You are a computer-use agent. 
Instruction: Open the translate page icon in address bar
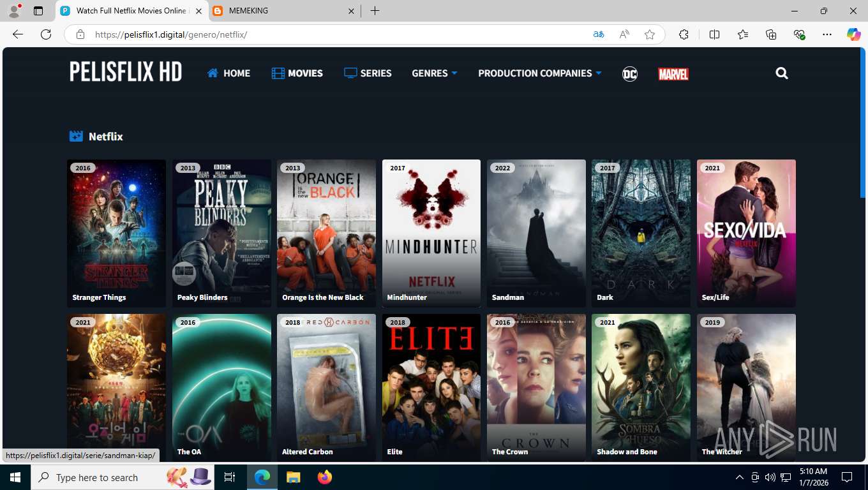[x=598, y=34]
